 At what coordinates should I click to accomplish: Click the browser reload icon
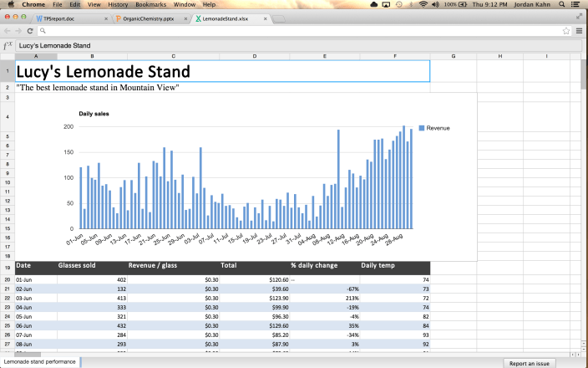pyautogui.click(x=31, y=31)
